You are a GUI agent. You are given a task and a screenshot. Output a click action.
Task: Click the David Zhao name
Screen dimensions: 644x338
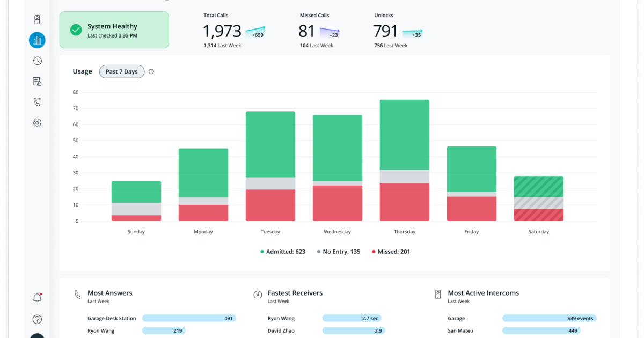(281, 331)
